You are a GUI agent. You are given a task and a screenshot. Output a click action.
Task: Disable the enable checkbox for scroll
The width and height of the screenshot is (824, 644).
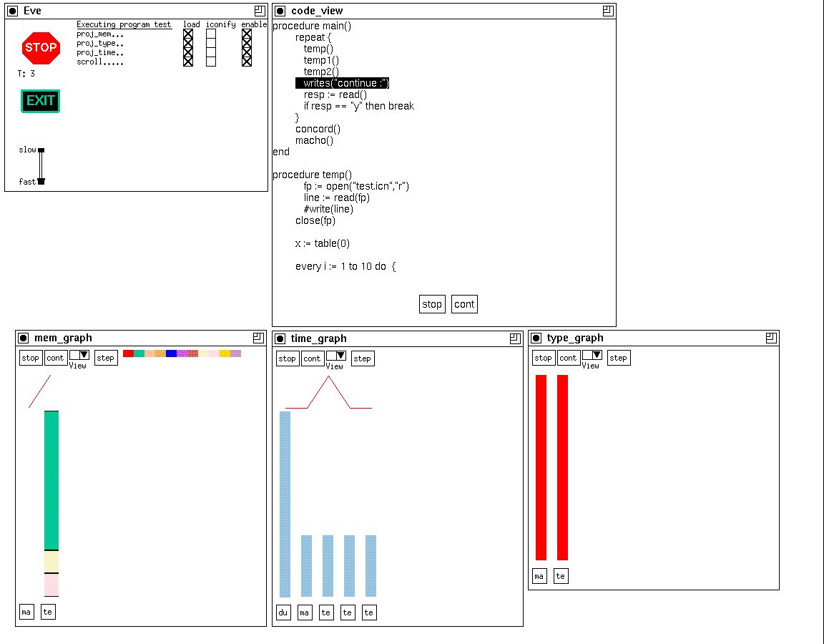pyautogui.click(x=247, y=62)
